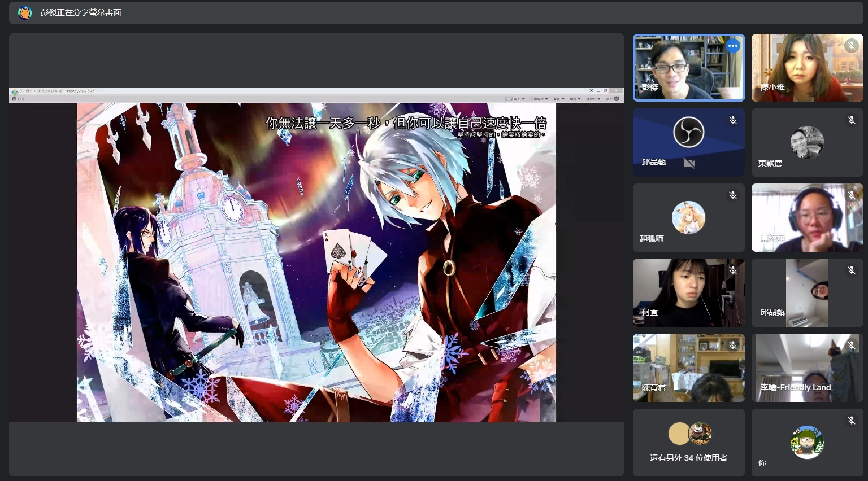The width and height of the screenshot is (868, 481).
Task: Click the overlapping avatars above 還有另外 34 位使用者
Action: (x=689, y=434)
